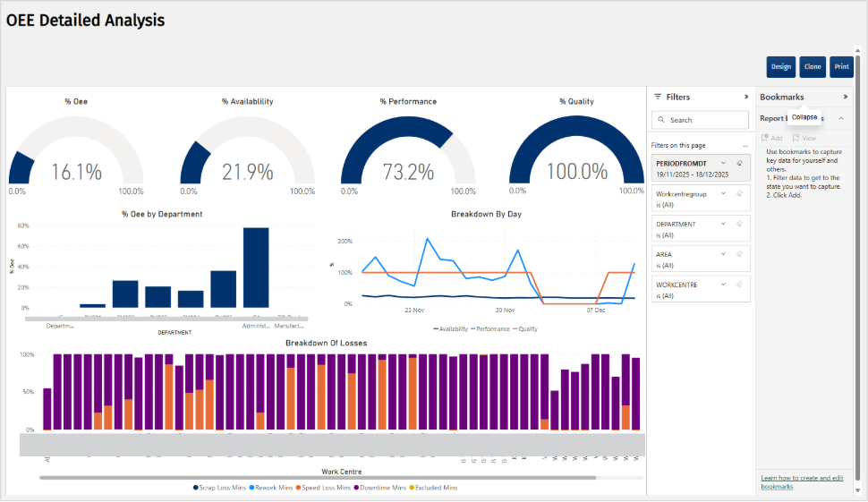
Task: Click the magnifier icon in filter search
Action: point(661,120)
